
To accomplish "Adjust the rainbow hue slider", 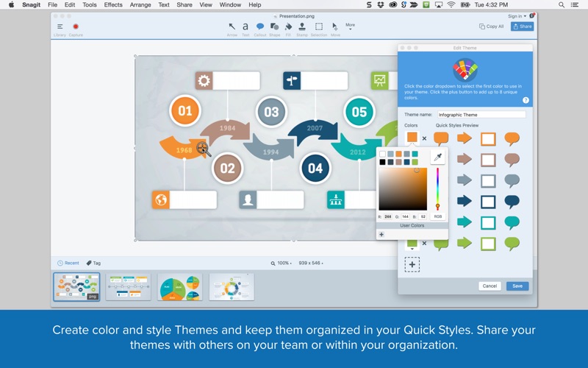I will point(437,189).
